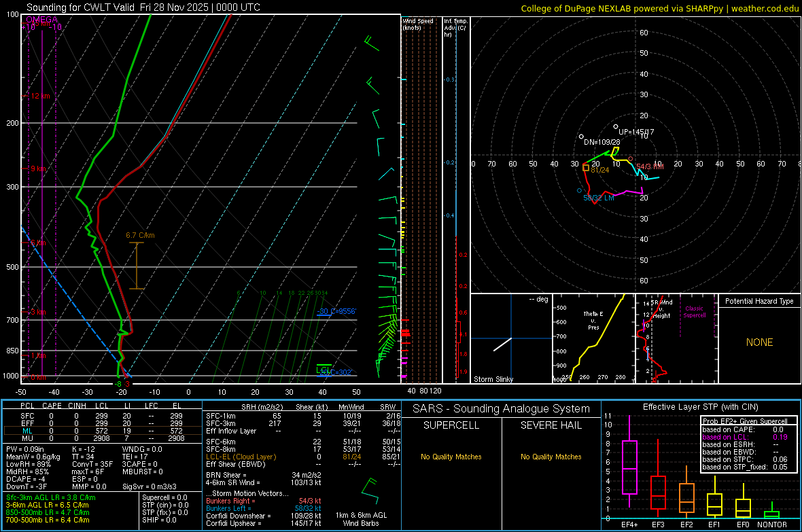Click the Corfidi downshear circle labeled DN=109/28
The width and height of the screenshot is (802, 532).
click(x=581, y=137)
